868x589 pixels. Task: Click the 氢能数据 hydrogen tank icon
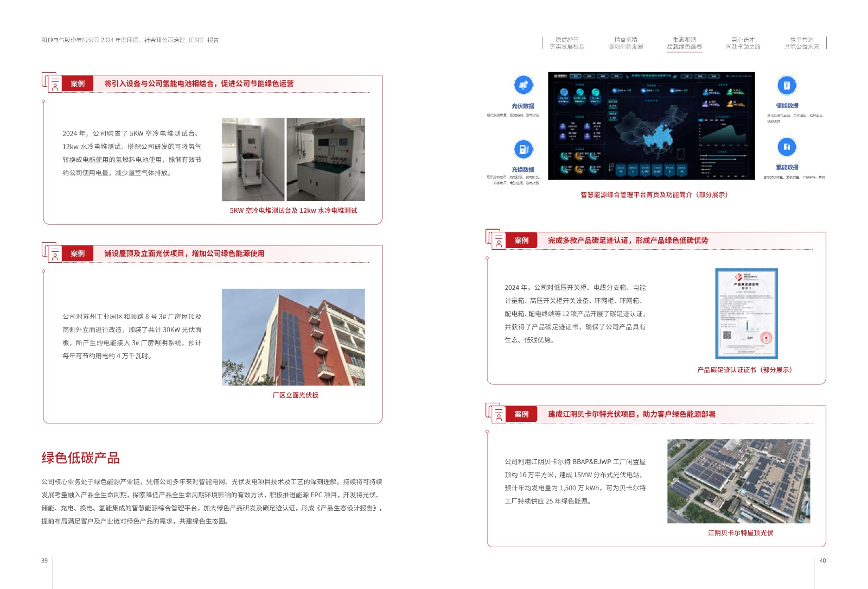click(787, 147)
